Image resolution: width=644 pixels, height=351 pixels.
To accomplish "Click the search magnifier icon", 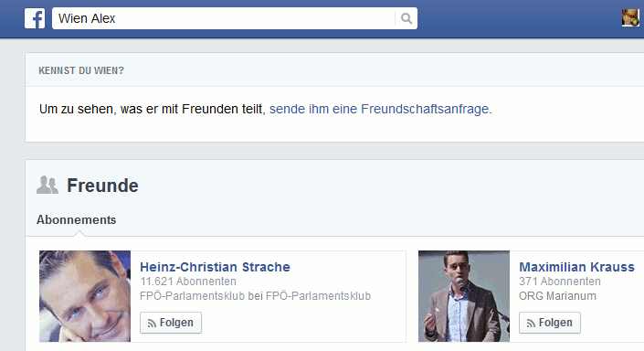I will click(406, 18).
